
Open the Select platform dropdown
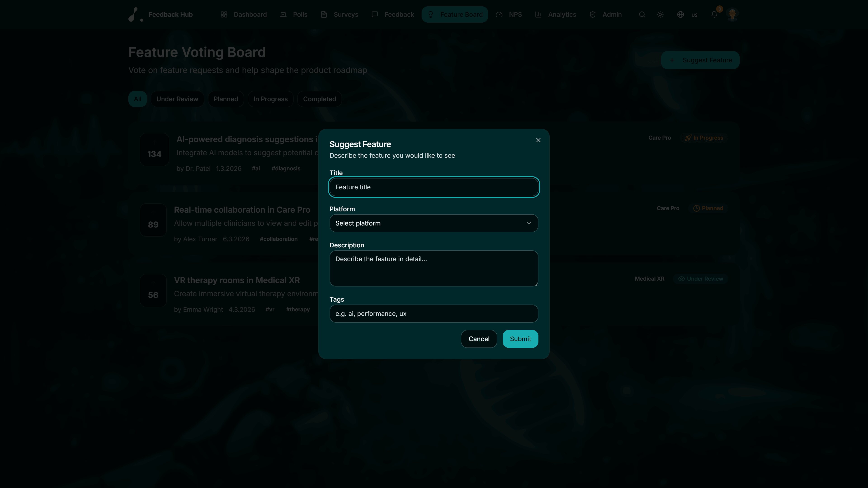(434, 223)
